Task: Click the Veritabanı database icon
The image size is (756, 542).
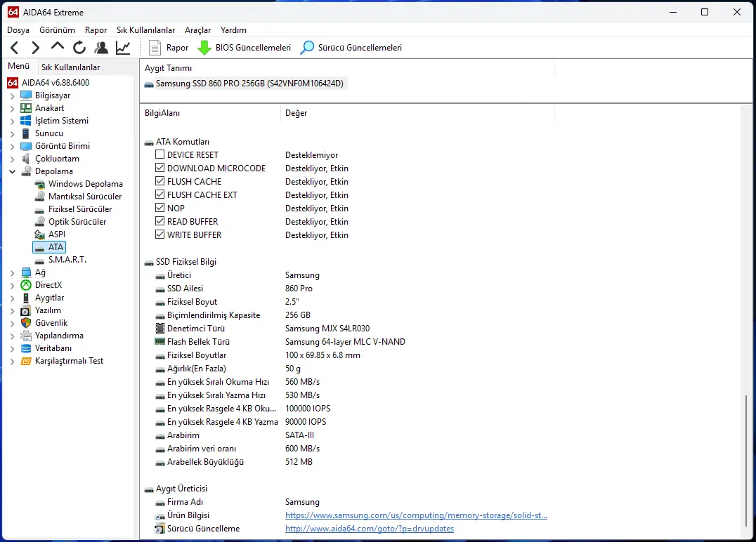Action: click(x=26, y=348)
